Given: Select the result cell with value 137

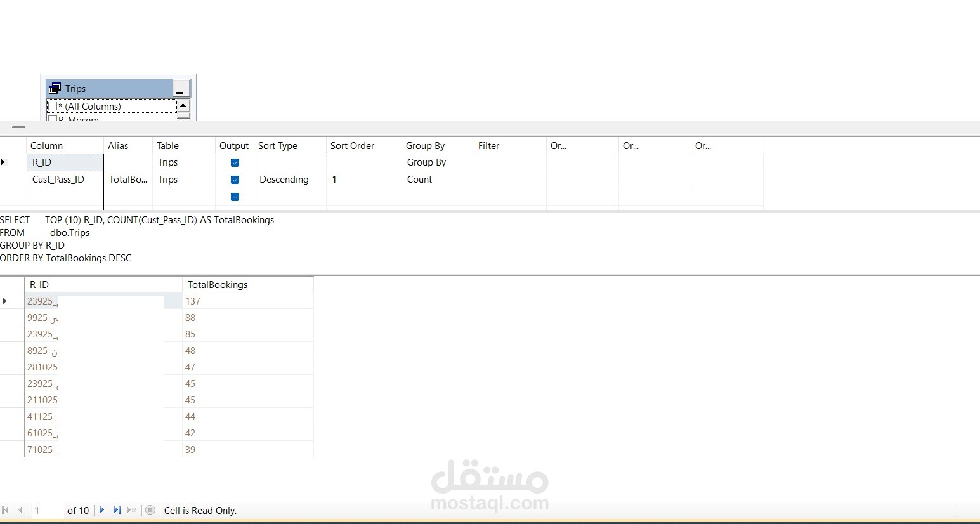Looking at the screenshot, I should coord(248,301).
